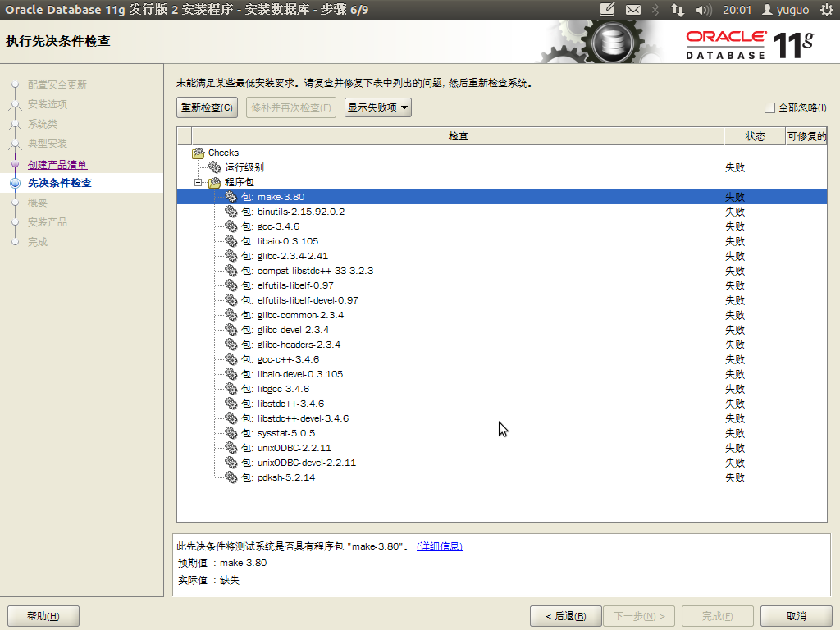This screenshot has height=630, width=840.
Task: Open the mail envelope indicator in top panel
Action: [x=633, y=10]
